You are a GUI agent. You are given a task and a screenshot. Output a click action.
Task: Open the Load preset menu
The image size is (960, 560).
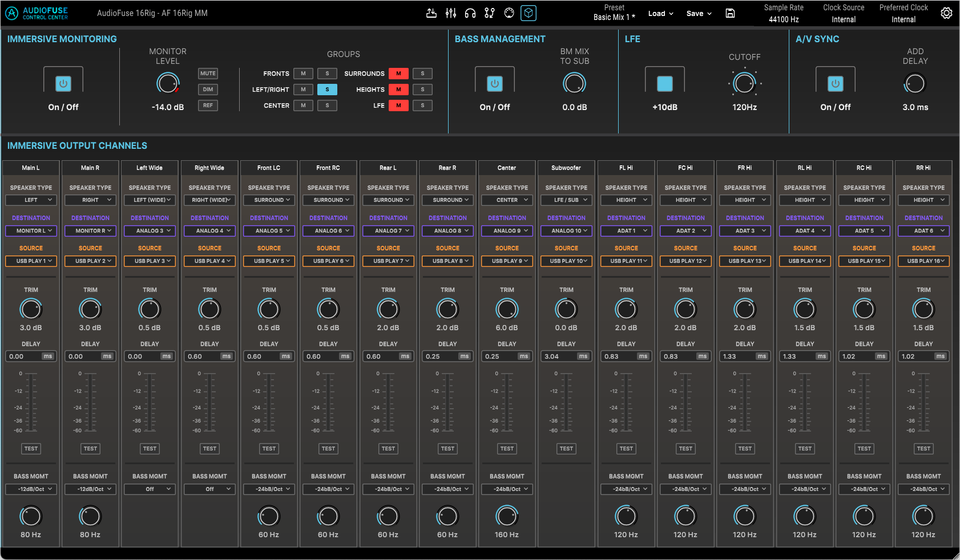[661, 14]
